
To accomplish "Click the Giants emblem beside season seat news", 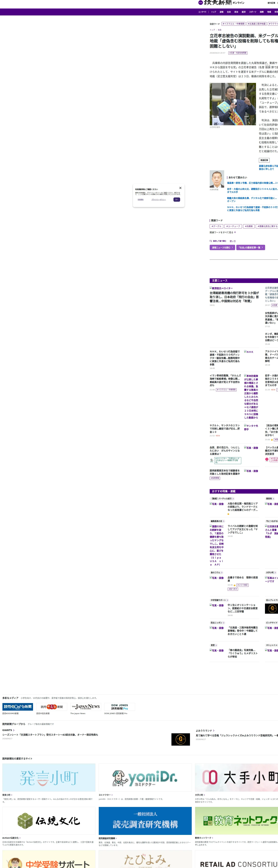I will [x=181, y=739].
